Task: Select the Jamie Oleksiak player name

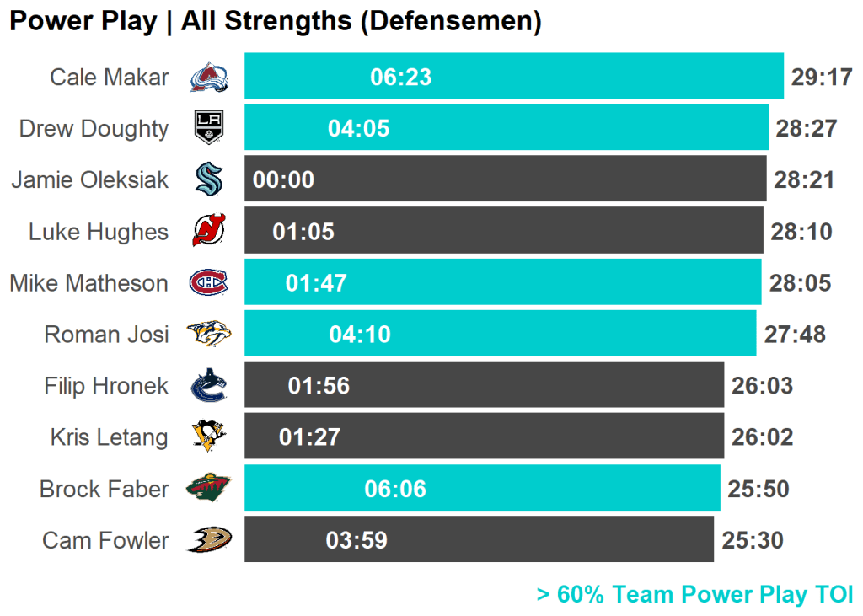Action: pyautogui.click(x=89, y=179)
